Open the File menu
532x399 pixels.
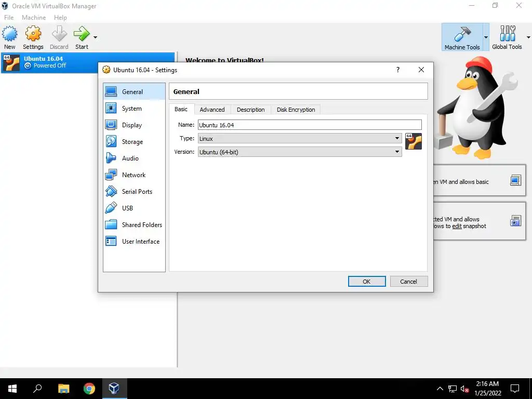[x=9, y=18]
